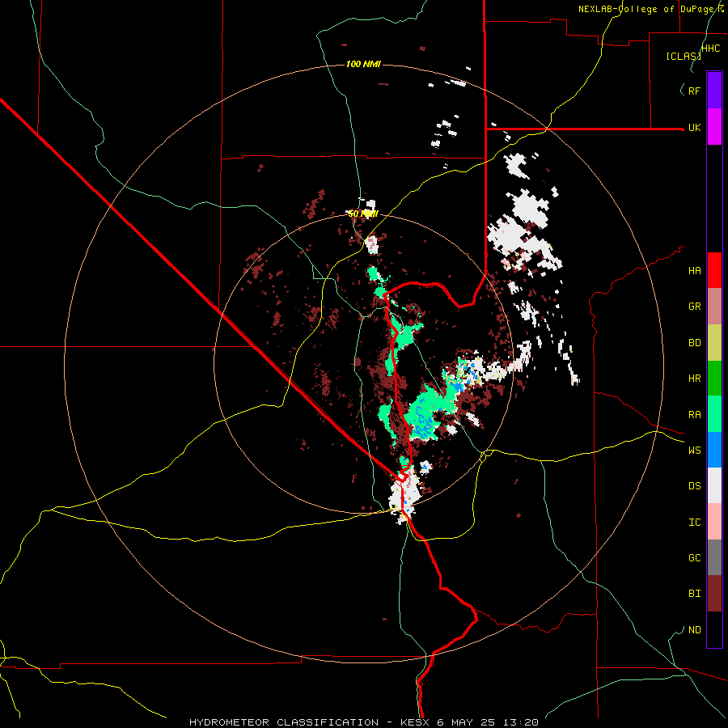The image size is (728, 728).
Task: Click the RA legend label
Action: coord(694,415)
